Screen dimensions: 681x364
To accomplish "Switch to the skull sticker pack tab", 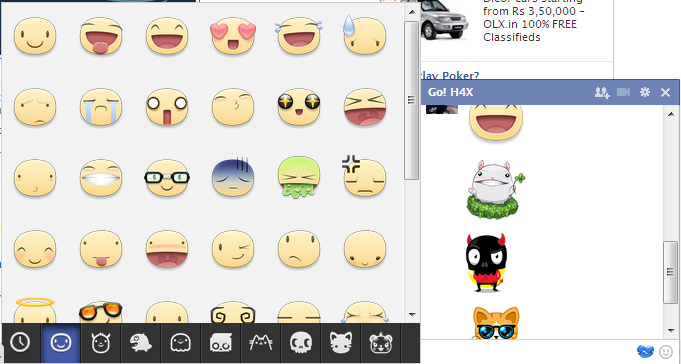I will (301, 343).
